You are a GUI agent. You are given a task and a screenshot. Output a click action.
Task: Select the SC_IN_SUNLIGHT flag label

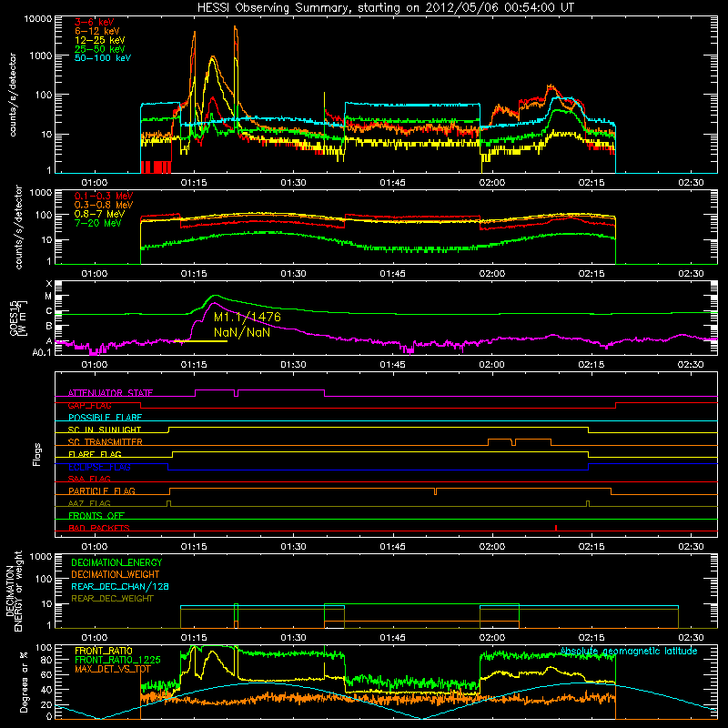105,430
